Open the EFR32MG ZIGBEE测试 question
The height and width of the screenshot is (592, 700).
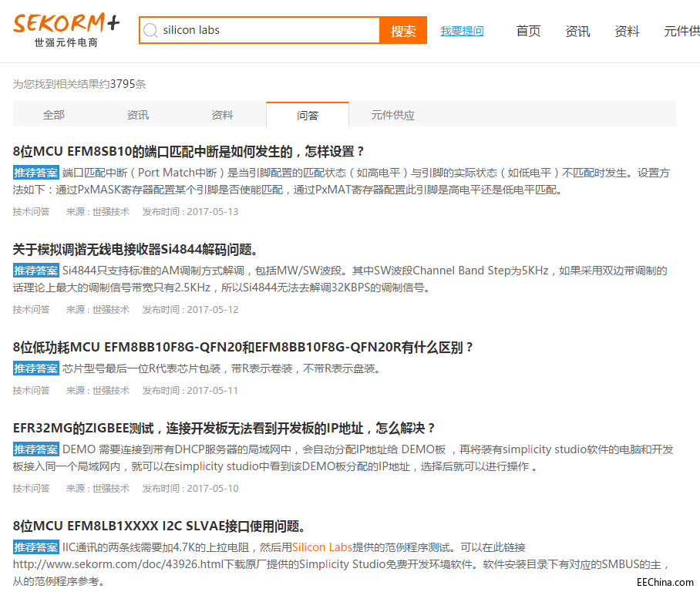[224, 428]
